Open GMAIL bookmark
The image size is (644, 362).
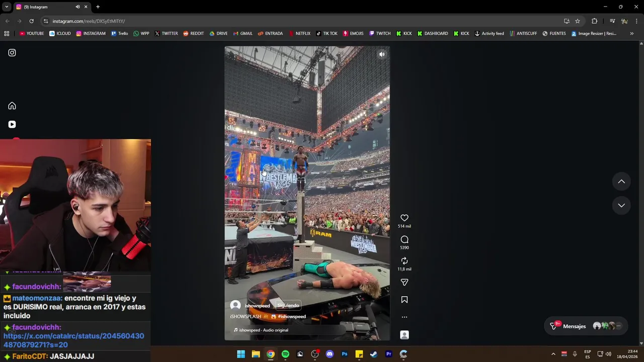(x=243, y=34)
